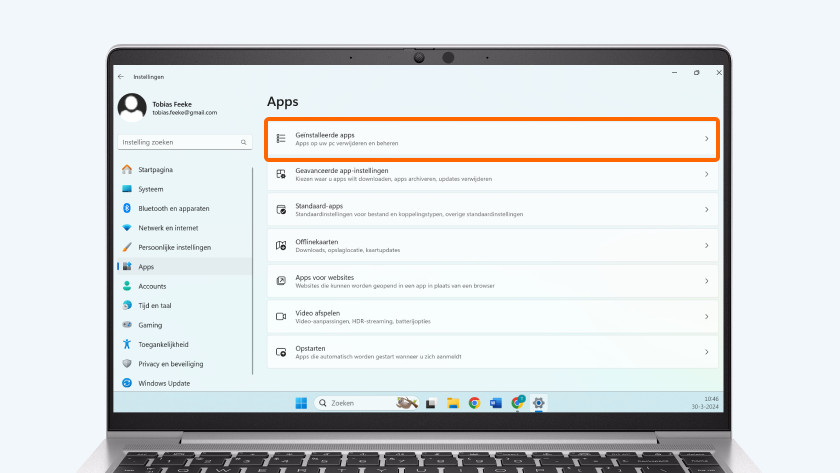Go to Toegankelijkheid settings
The width and height of the screenshot is (840, 473).
click(165, 344)
